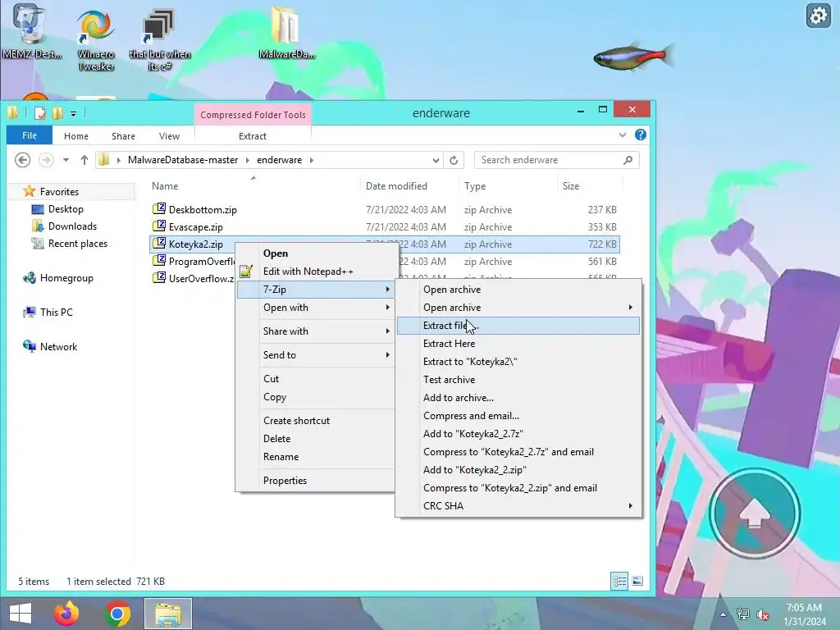Expand the MalwareDatabase-master breadcrumb arrow

247,160
